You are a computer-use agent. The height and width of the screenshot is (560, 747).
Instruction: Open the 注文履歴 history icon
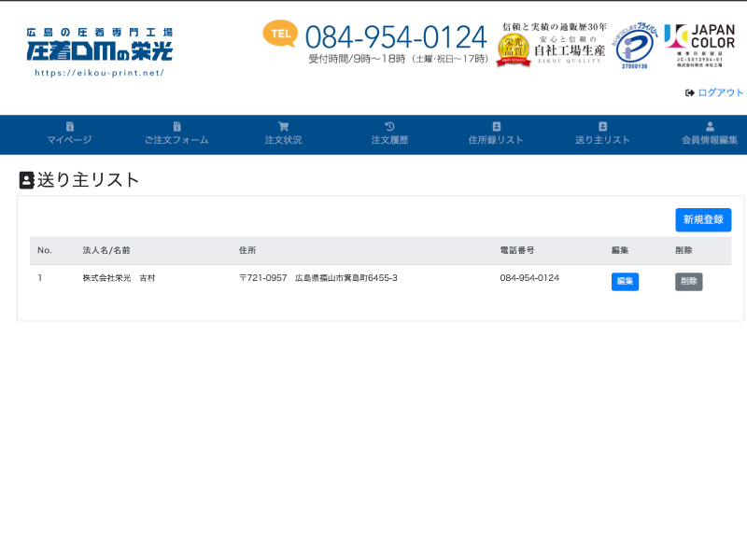coord(390,126)
